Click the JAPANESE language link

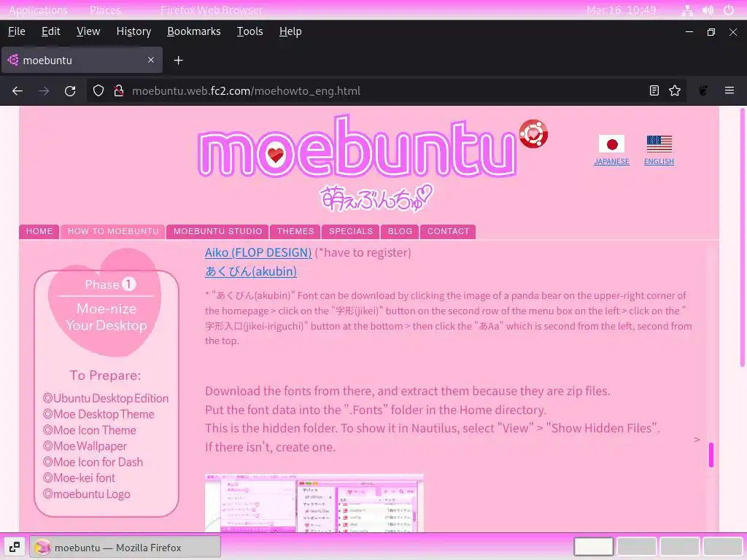point(611,161)
